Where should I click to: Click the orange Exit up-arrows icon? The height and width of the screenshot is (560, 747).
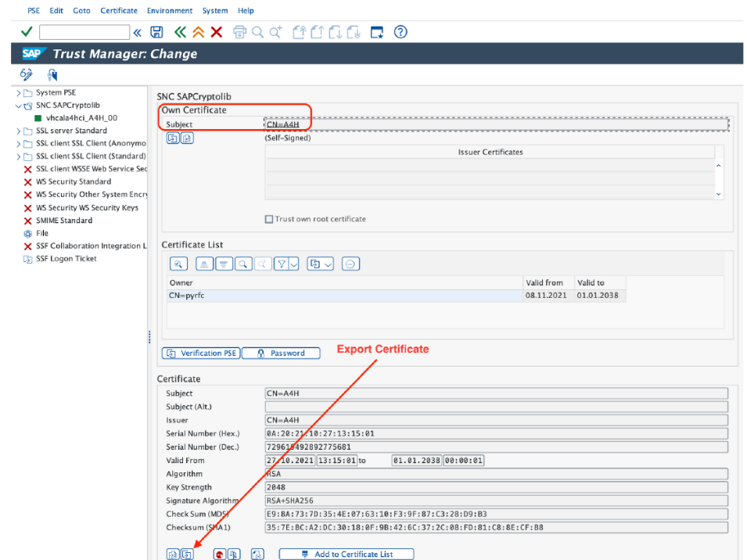(x=198, y=32)
